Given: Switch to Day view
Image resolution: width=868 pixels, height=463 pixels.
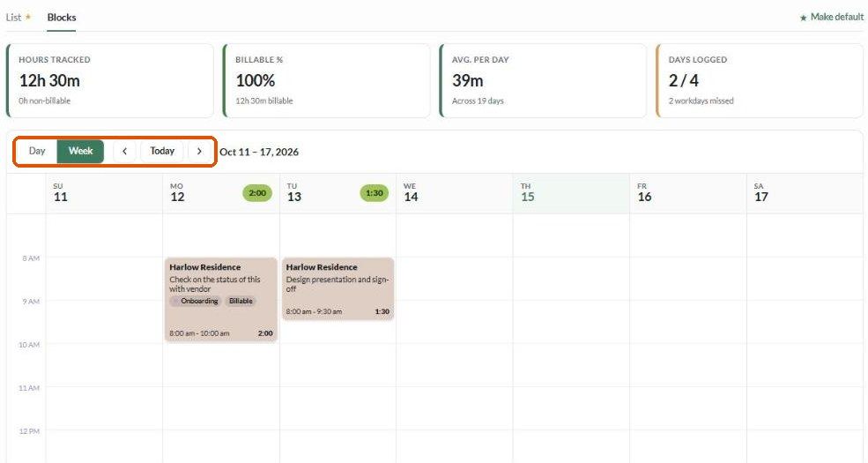Looking at the screenshot, I should point(37,151).
